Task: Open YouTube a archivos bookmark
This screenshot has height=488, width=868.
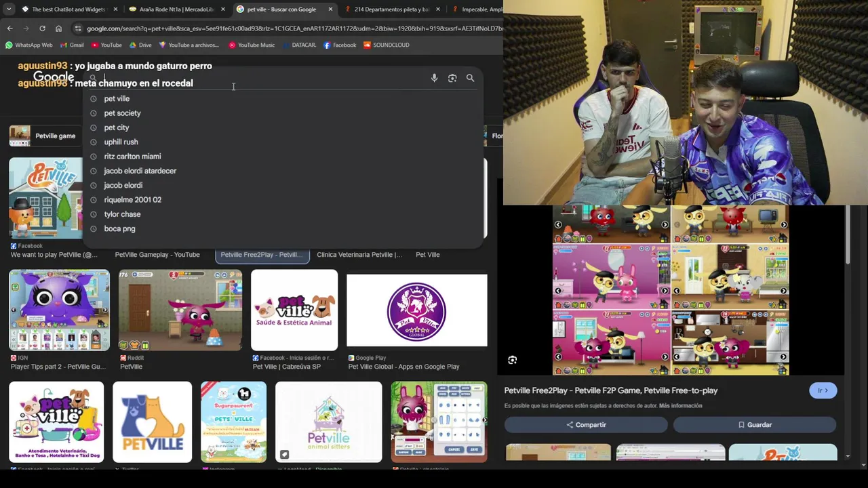Action: 189,45
